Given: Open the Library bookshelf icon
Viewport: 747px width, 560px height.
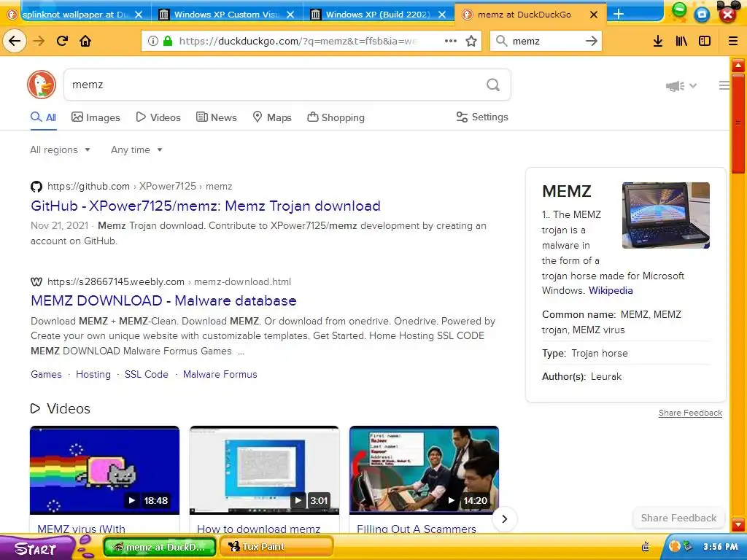Looking at the screenshot, I should point(681,41).
